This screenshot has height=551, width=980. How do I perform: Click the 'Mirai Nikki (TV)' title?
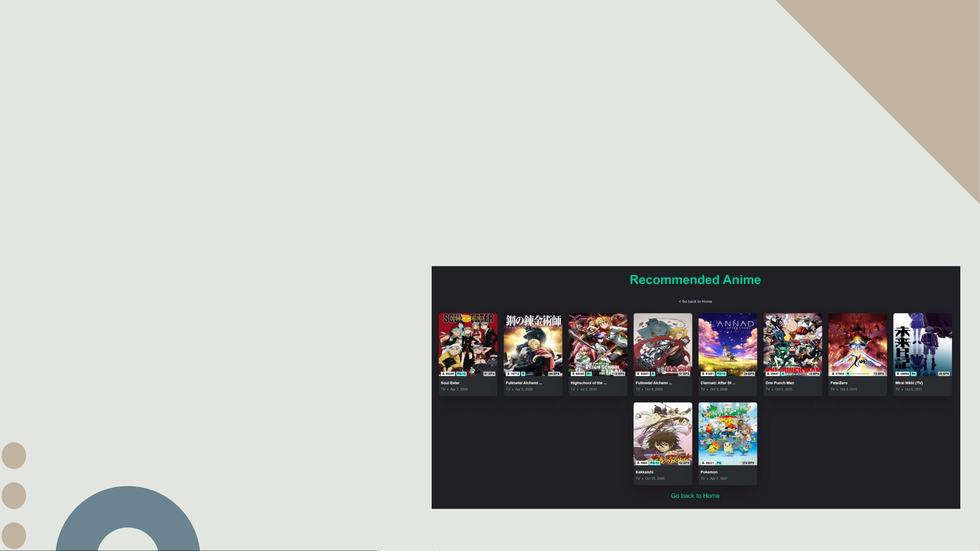(909, 383)
